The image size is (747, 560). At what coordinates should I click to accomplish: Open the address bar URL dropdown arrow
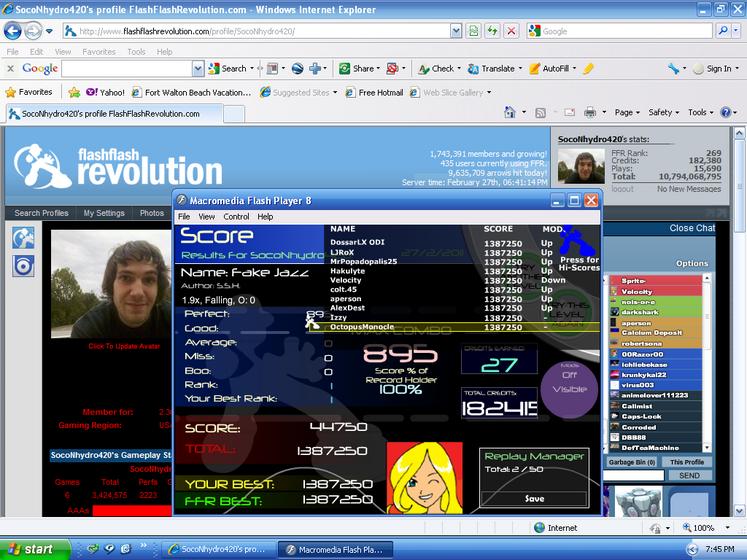click(456, 31)
